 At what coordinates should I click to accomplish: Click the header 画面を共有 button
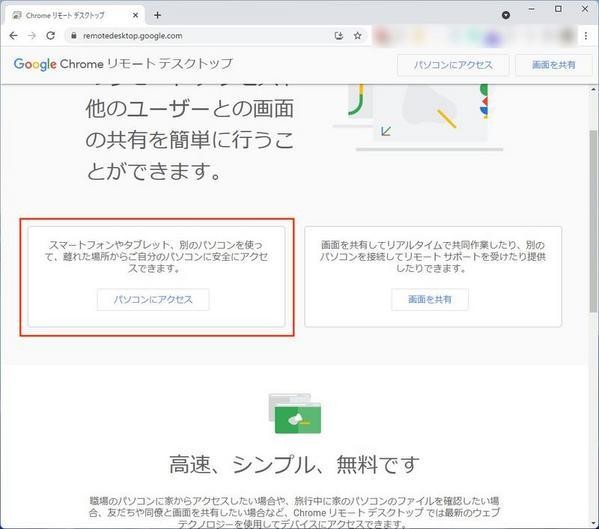[554, 65]
